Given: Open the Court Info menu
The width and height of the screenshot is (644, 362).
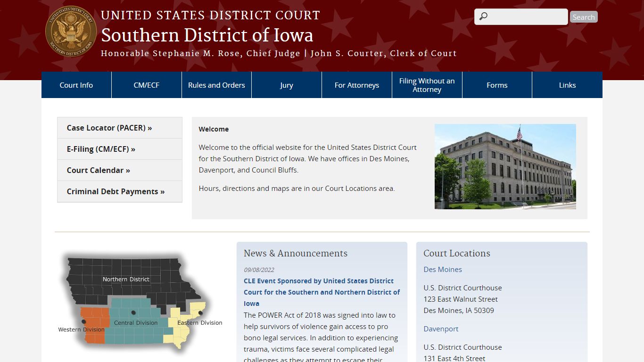Looking at the screenshot, I should coord(76,85).
